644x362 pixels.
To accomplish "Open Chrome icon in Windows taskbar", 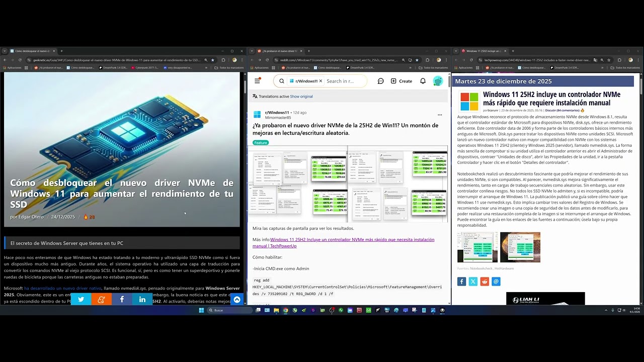I will tap(285, 310).
